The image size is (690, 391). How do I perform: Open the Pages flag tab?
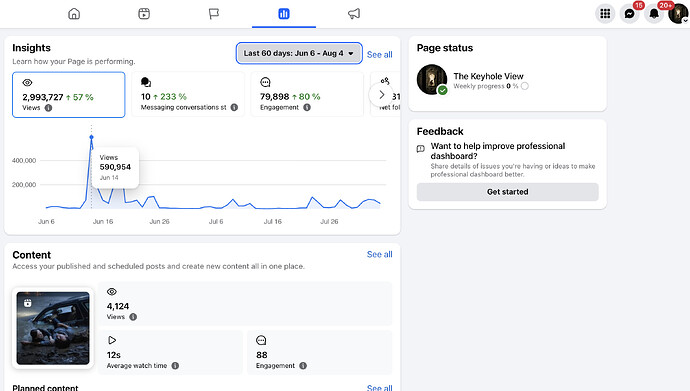point(214,14)
